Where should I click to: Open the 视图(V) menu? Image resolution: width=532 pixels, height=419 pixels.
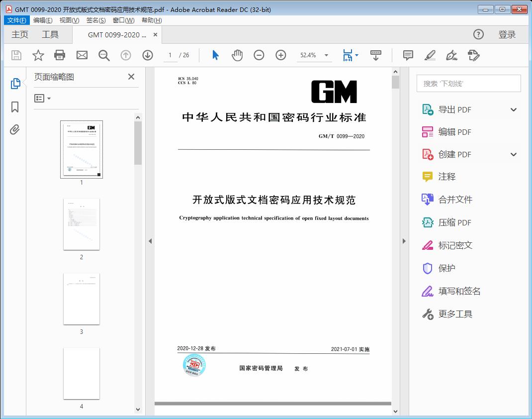pyautogui.click(x=69, y=20)
